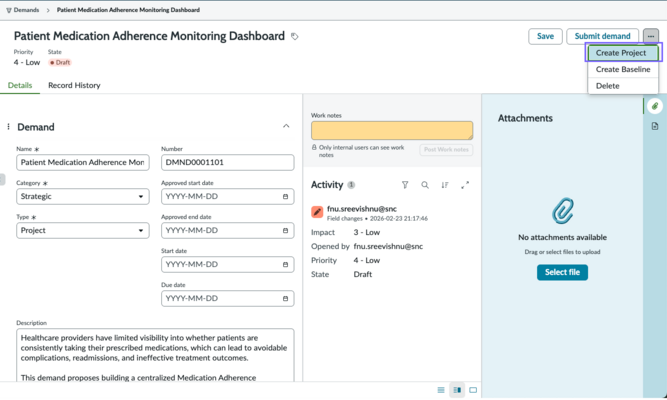Select the single pane layout icon
The width and height of the screenshot is (667, 400).
click(x=473, y=390)
